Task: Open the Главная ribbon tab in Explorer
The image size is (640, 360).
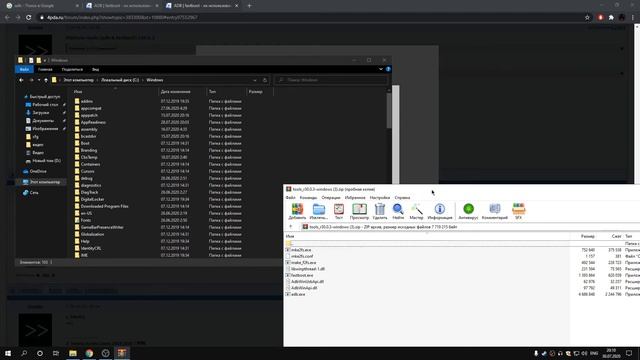Action: (x=45, y=69)
